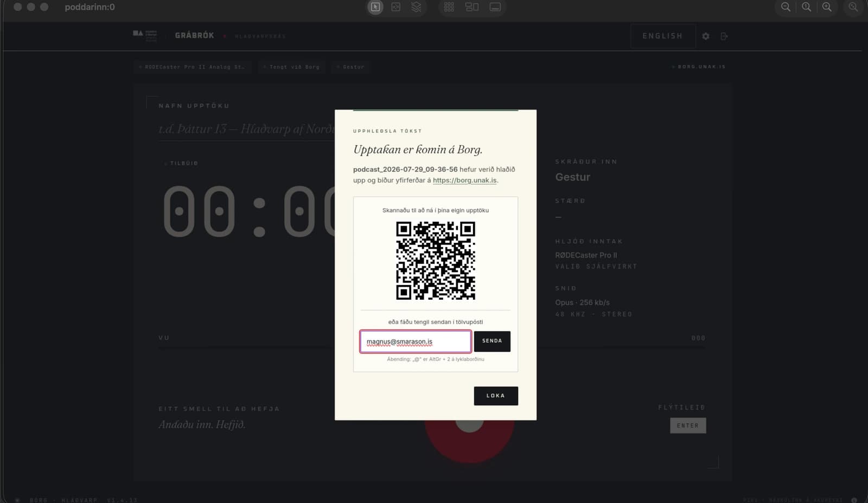Click the info icon in bottom status bar
The width and height of the screenshot is (868, 503).
(854, 500)
